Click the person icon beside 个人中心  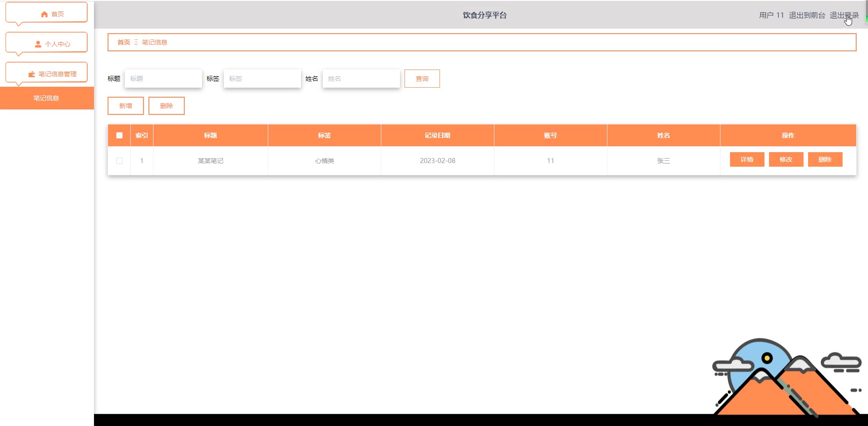pyautogui.click(x=38, y=44)
